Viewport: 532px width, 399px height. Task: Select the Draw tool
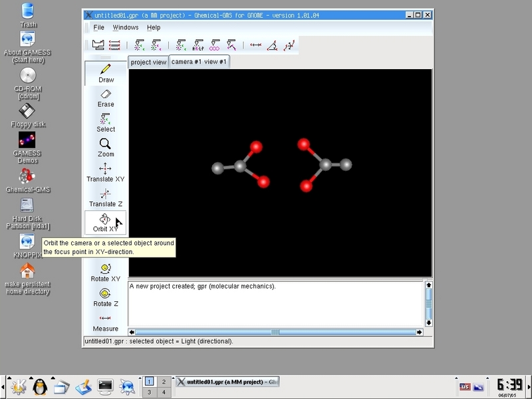pyautogui.click(x=106, y=72)
